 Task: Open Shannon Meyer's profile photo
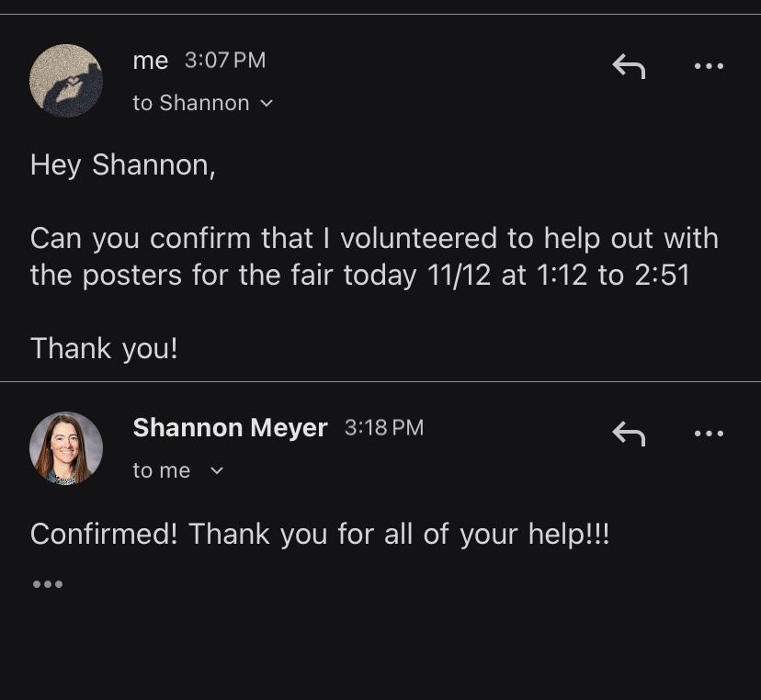(x=66, y=448)
